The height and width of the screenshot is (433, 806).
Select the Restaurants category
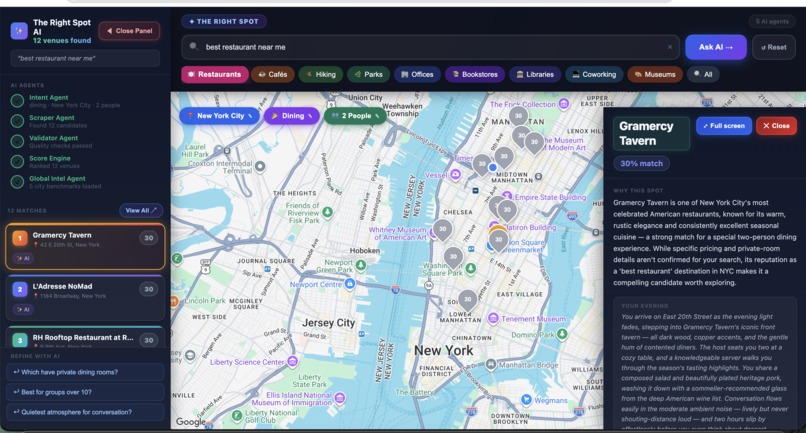215,75
